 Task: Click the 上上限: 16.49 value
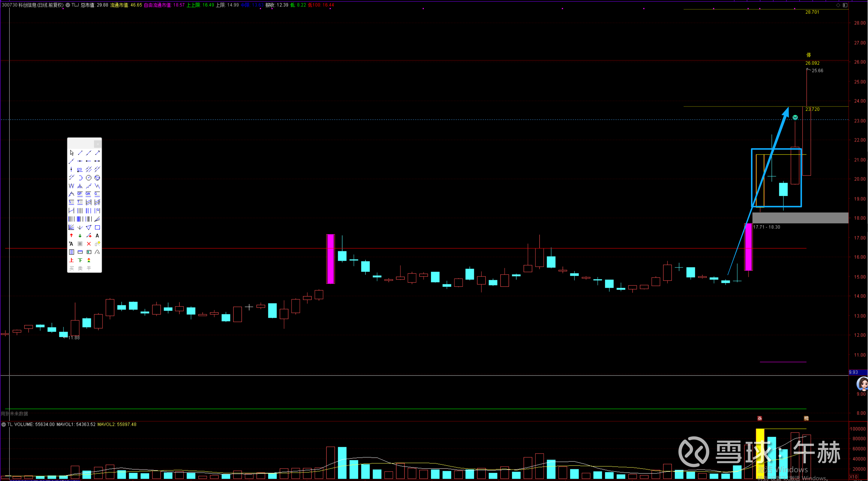200,5
